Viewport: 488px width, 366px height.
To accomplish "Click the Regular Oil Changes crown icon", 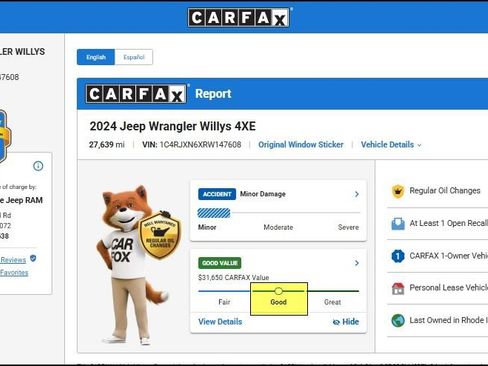I will 398,191.
